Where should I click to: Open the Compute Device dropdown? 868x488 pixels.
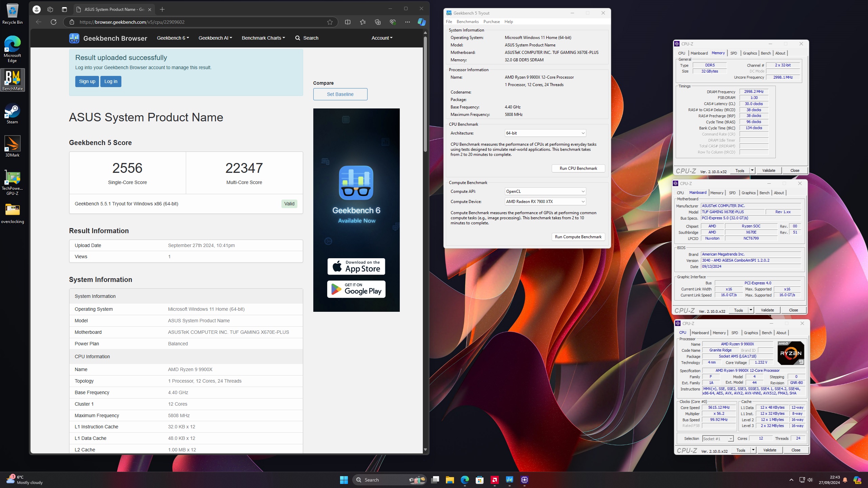point(545,202)
